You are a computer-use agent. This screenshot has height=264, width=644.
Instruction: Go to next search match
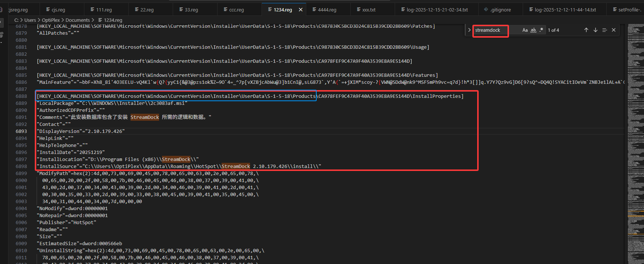[596, 30]
